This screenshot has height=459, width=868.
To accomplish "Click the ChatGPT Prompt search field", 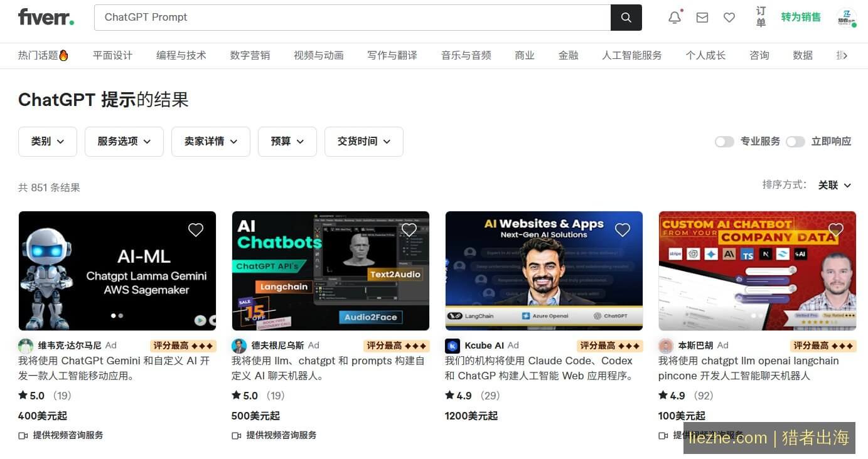I will (352, 18).
